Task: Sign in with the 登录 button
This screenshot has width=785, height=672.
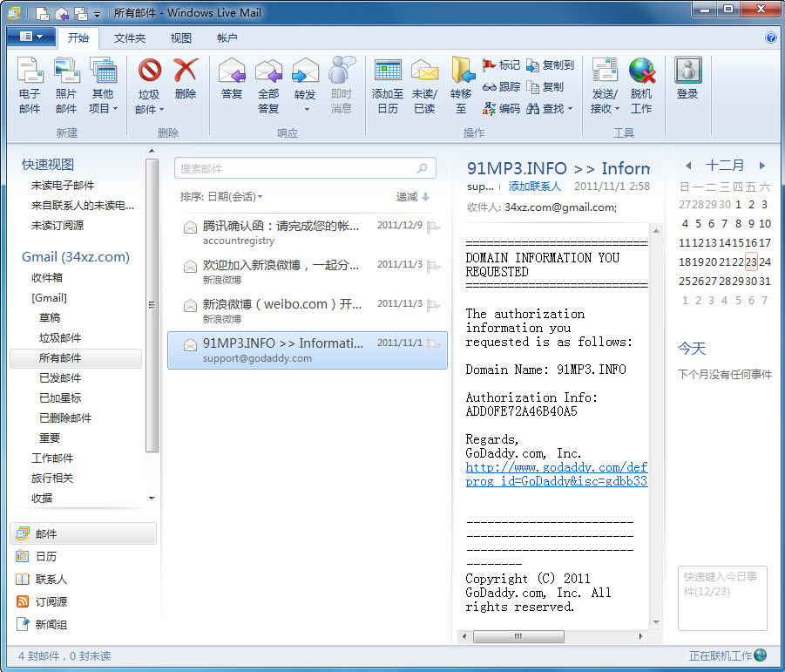Action: pyautogui.click(x=687, y=79)
